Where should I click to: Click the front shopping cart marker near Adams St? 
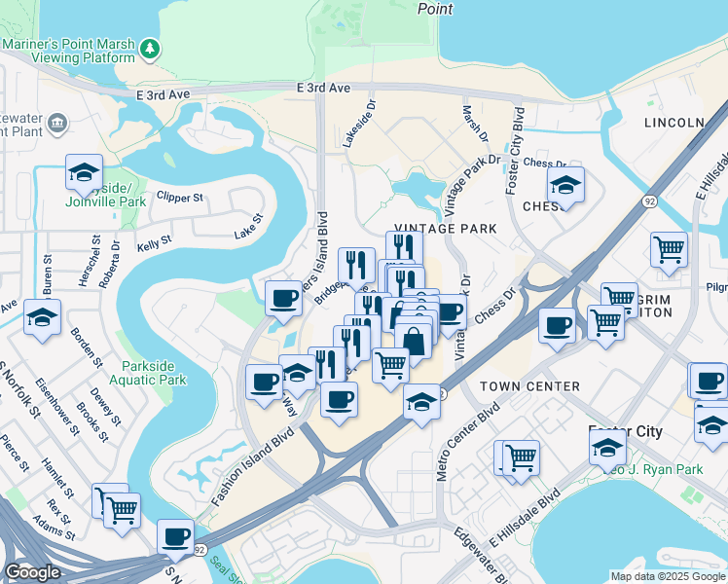click(x=122, y=514)
